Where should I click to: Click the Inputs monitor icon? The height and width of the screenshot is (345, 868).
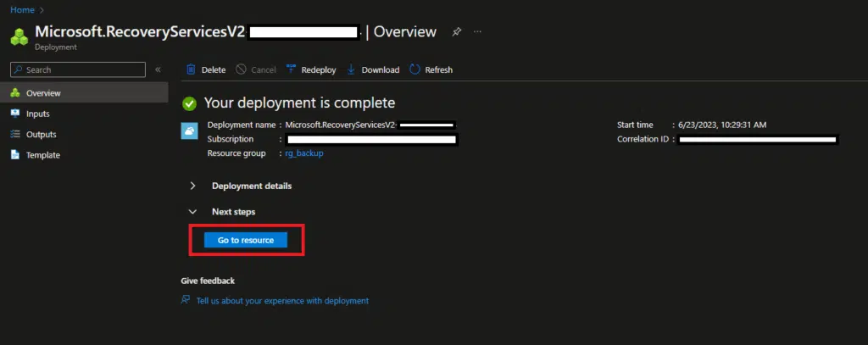tap(15, 114)
